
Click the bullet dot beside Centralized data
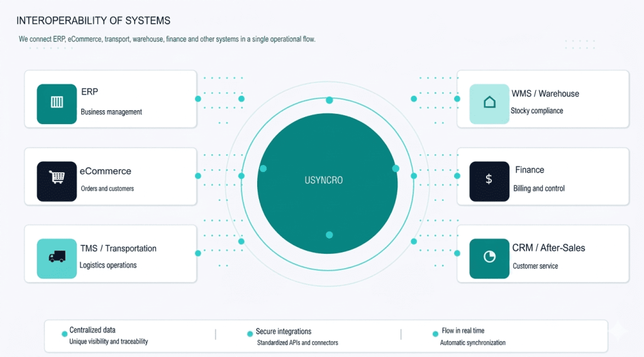click(65, 334)
